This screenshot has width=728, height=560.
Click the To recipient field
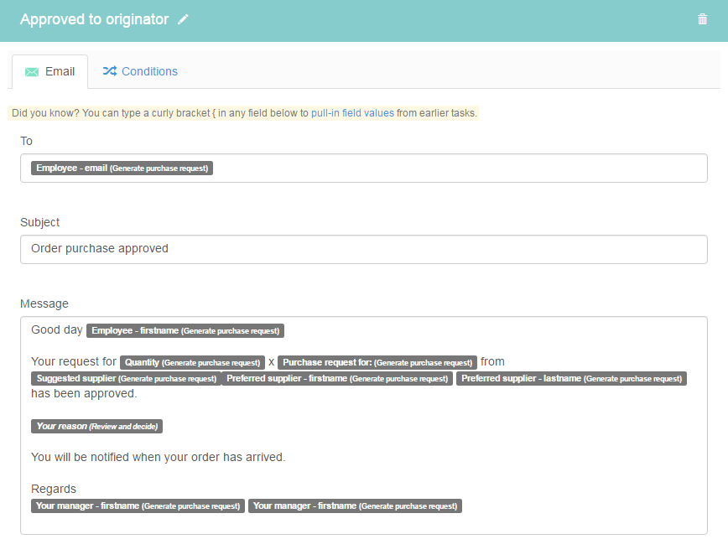[363, 168]
